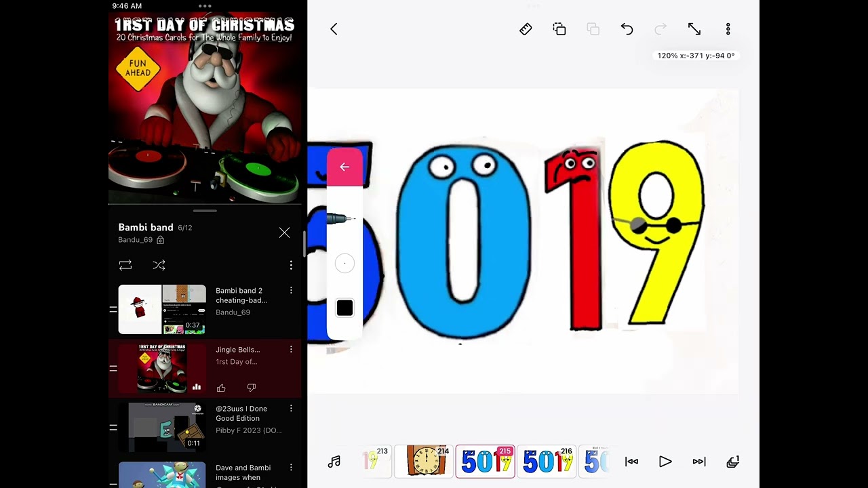Tap the reorder handle for Bambi band 2 row
The width and height of the screenshot is (868, 488).
pyautogui.click(x=113, y=310)
